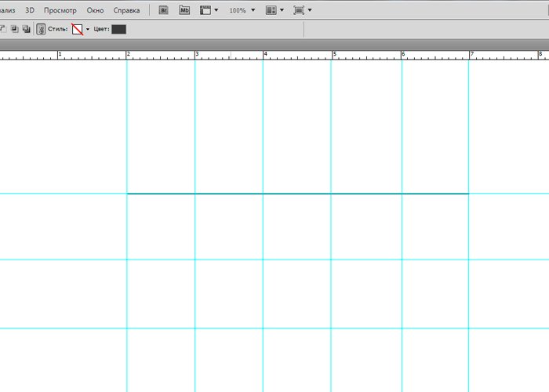The height and width of the screenshot is (392, 549).
Task: Expand the Screen Mode dropdown arrow
Action: point(310,11)
